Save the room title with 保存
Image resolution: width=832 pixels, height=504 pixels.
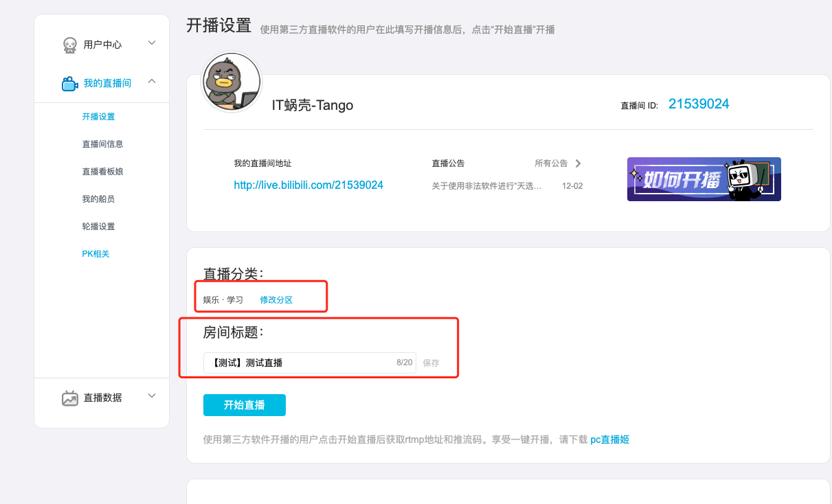coord(431,363)
